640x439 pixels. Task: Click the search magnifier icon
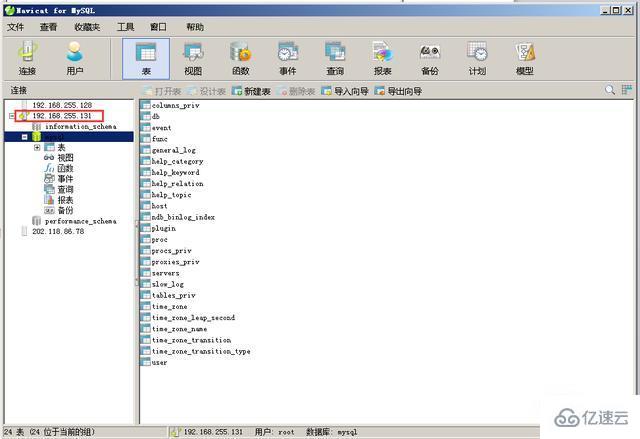click(610, 90)
